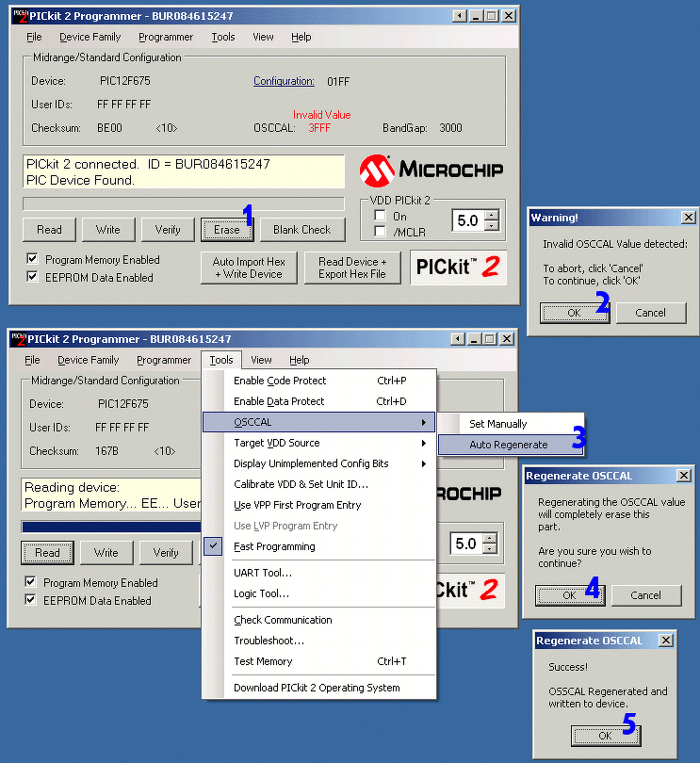700x763 pixels.
Task: Choose Auto Regenerate in OSCCAL submenu
Action: [511, 445]
